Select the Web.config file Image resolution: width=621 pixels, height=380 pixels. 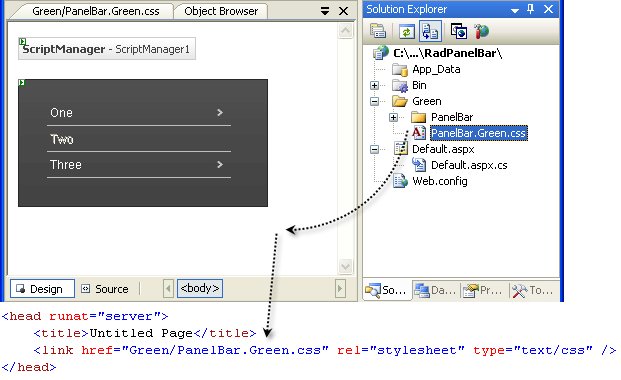click(440, 181)
